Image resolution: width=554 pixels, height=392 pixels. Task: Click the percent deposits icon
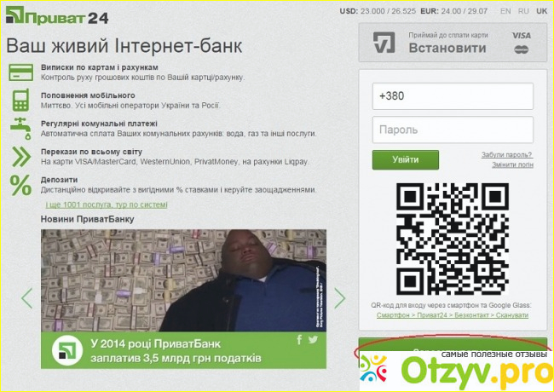[20, 185]
